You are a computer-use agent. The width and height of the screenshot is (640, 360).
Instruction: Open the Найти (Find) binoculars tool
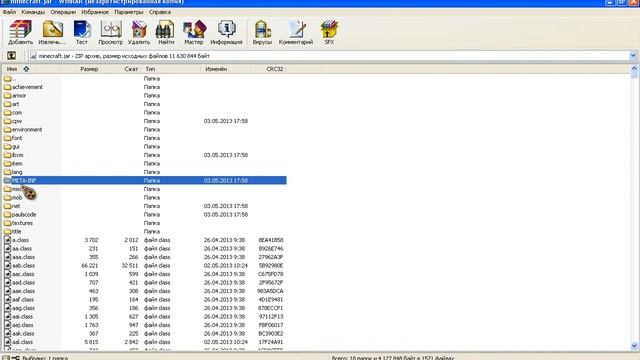166,32
